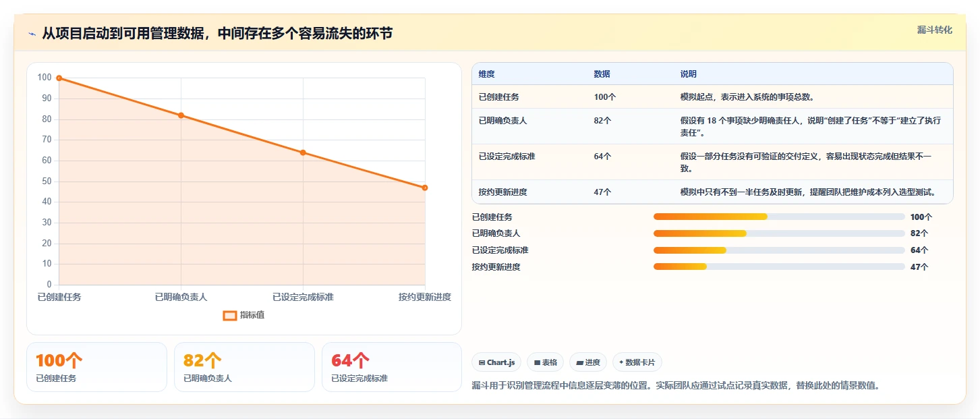Click x-axis label 已设定完成标准
The width and height of the screenshot is (980, 419).
(303, 297)
